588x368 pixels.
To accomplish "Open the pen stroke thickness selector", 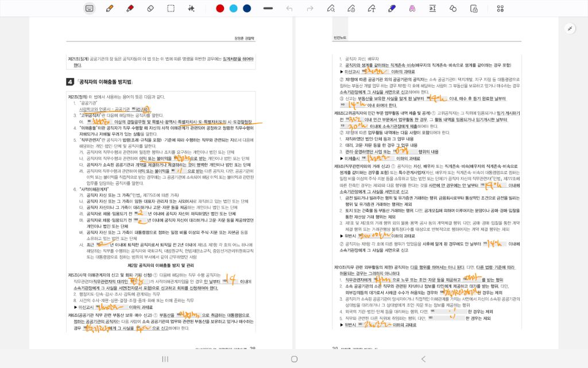I will tap(268, 8).
